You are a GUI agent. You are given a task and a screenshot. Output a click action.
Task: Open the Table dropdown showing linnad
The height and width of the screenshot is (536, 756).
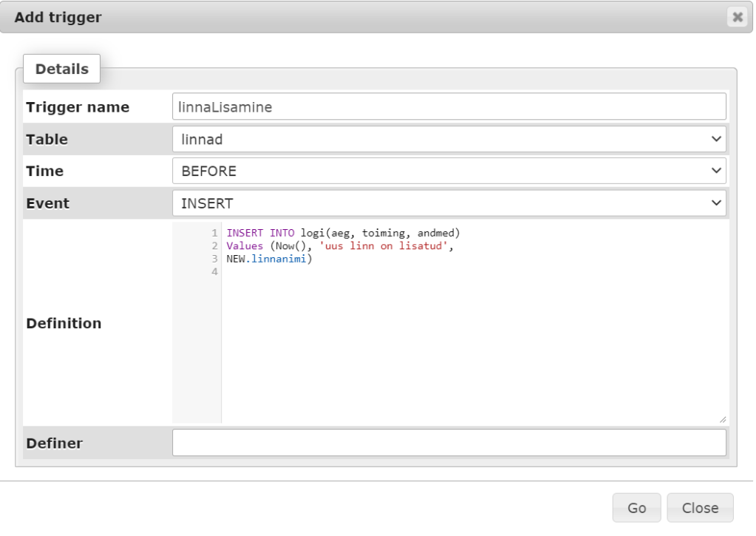(x=449, y=139)
